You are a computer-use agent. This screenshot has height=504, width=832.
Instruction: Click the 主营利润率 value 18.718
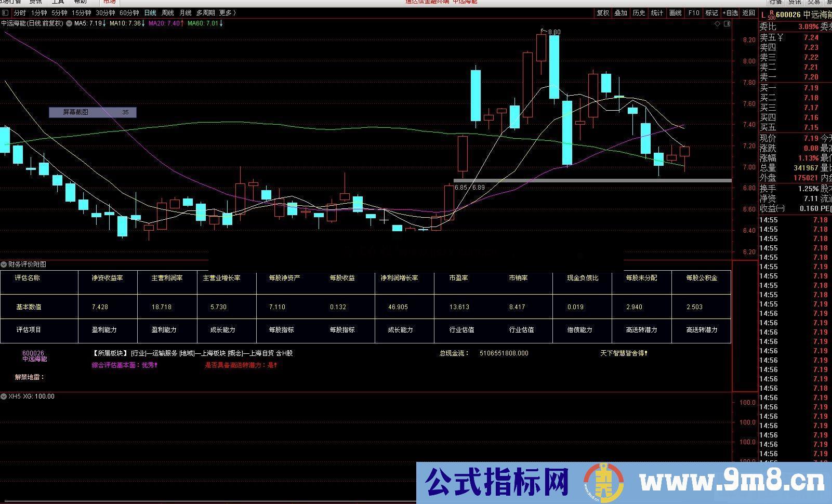coord(162,307)
